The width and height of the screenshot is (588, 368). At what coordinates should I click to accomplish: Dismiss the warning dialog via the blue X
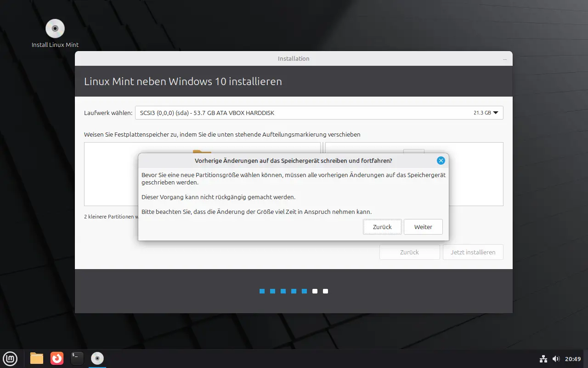[441, 160]
